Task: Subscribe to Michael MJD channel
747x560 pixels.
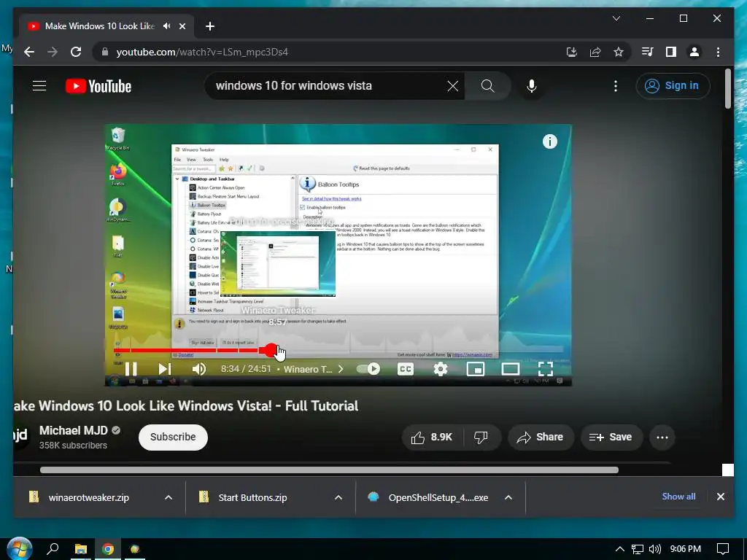Action: (173, 437)
